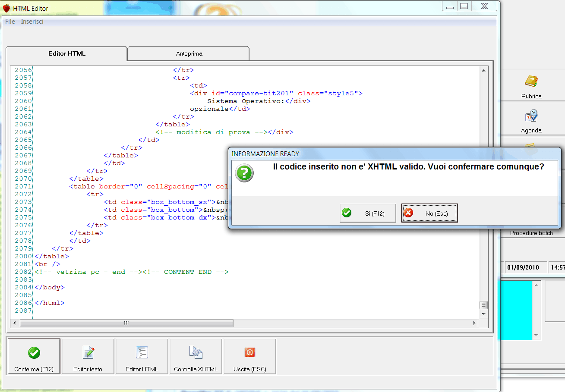This screenshot has width=565, height=392.
Task: Click the Editor testo label
Action: click(x=88, y=370)
